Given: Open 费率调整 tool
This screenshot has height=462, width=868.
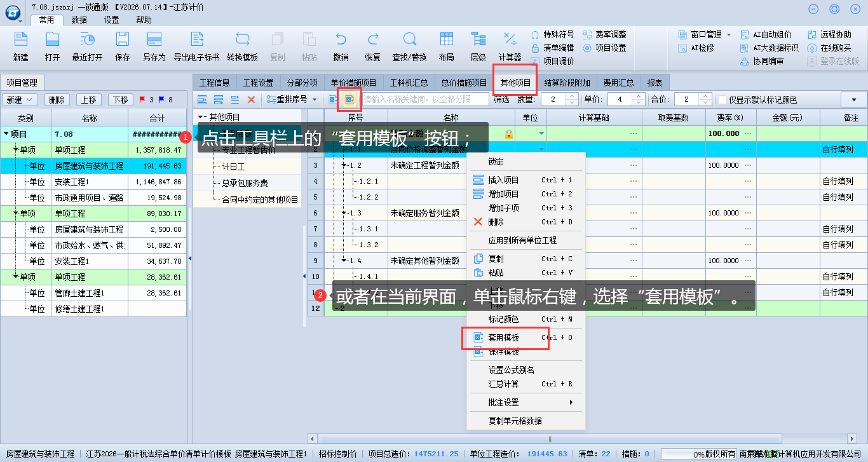Looking at the screenshot, I should point(604,34).
